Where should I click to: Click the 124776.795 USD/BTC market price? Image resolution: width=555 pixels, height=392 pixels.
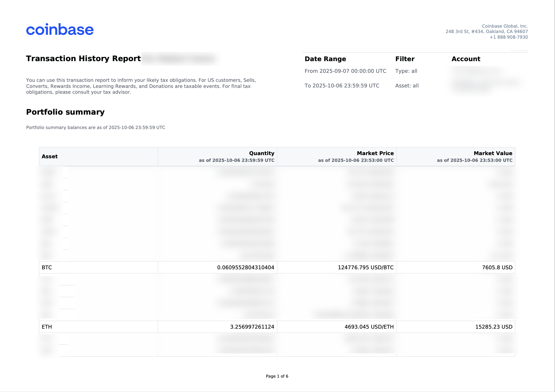coord(366,267)
